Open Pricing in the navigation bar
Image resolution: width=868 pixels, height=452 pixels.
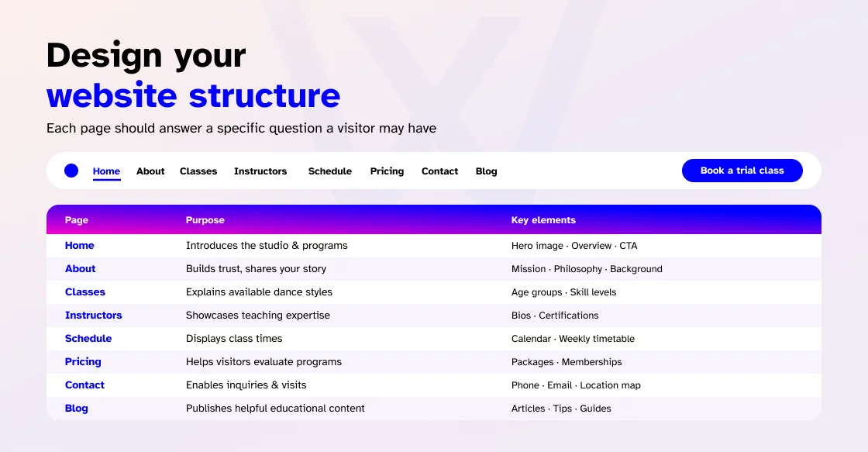click(387, 171)
